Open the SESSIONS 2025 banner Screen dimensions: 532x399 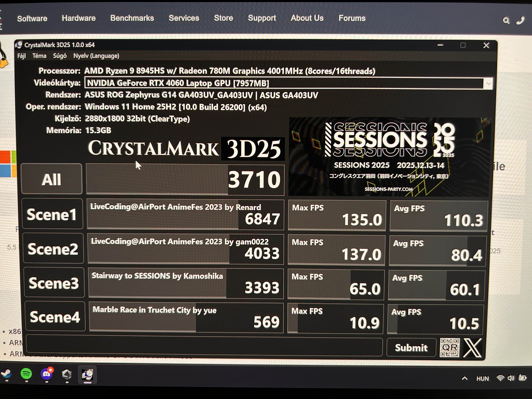(389, 157)
